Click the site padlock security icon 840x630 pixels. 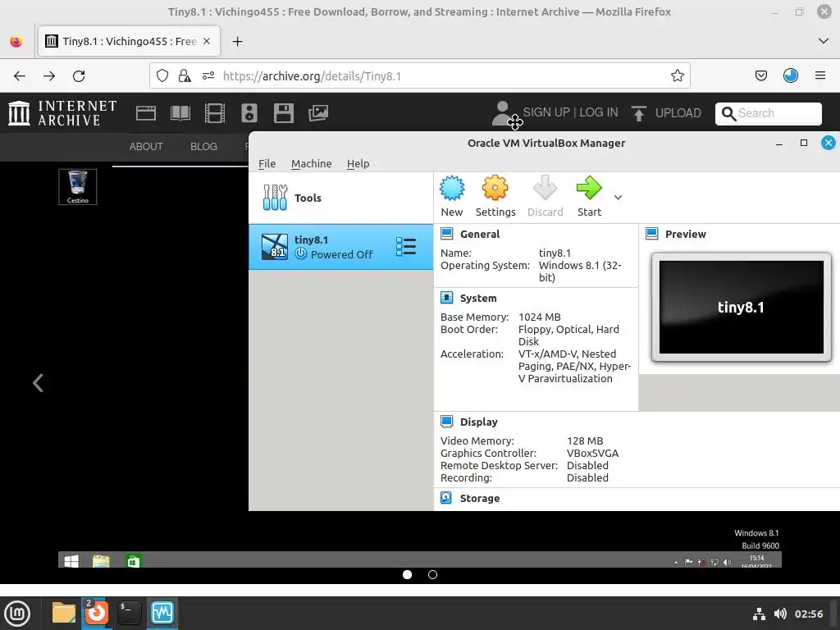pyautogui.click(x=185, y=76)
